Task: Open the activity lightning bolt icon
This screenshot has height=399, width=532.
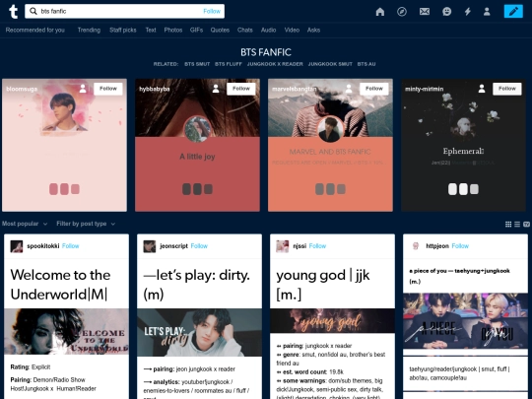Action: point(468,12)
